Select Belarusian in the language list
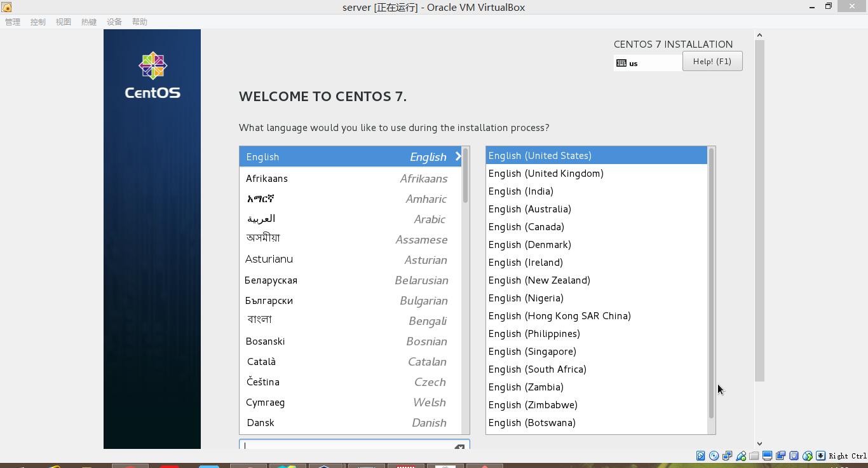Viewport: 868px width, 468px height. coord(351,280)
